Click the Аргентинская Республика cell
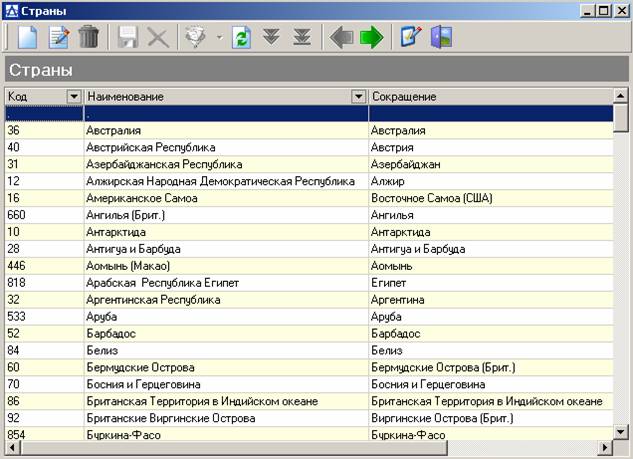 (x=226, y=300)
